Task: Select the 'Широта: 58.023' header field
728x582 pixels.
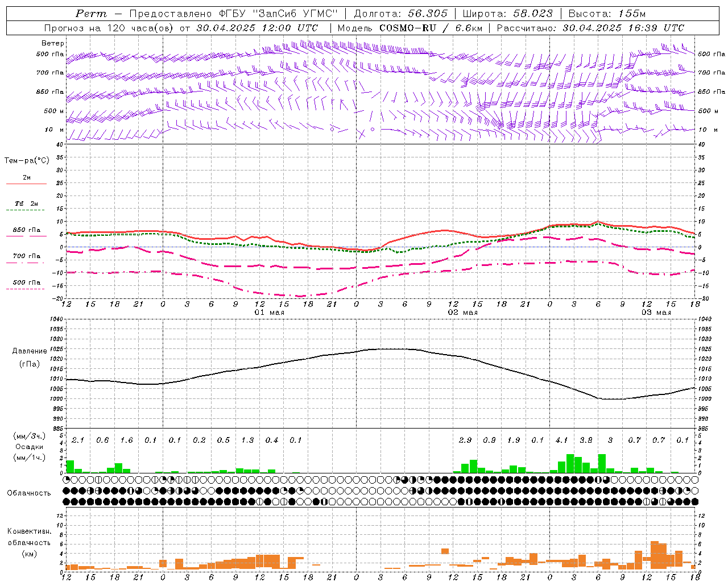Action: 507,14
